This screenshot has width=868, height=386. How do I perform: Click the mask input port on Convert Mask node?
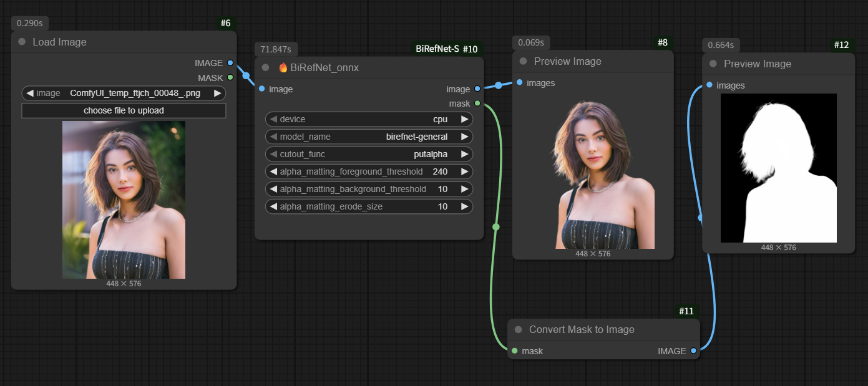515,351
